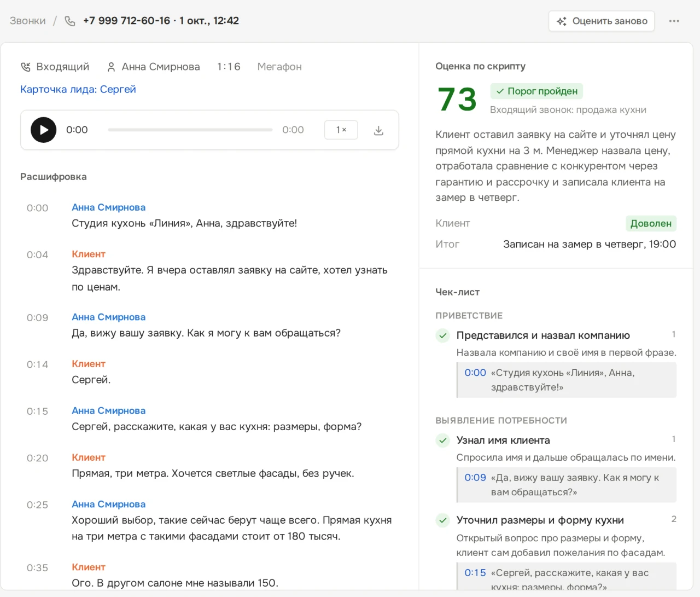The height and width of the screenshot is (597, 700).
Task: Click Входящий звонок: продажа кухни script name
Action: pyautogui.click(x=568, y=110)
